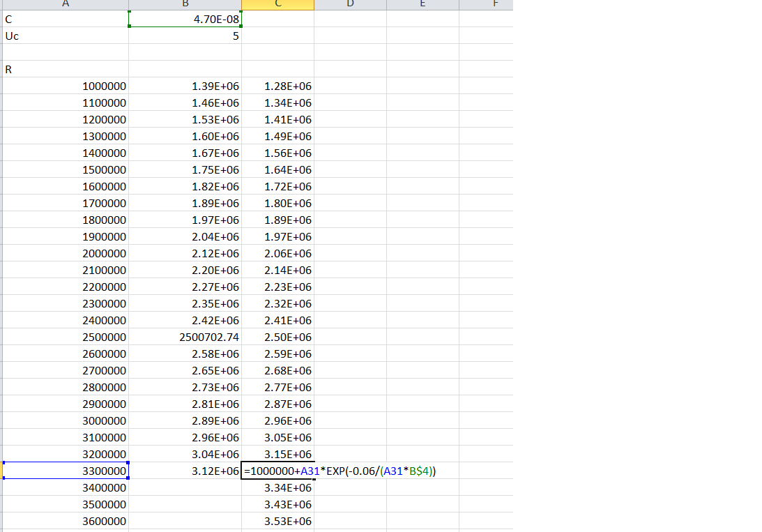The image size is (762, 532).
Task: Select the cell showing 2500702.74
Action: [x=185, y=337]
